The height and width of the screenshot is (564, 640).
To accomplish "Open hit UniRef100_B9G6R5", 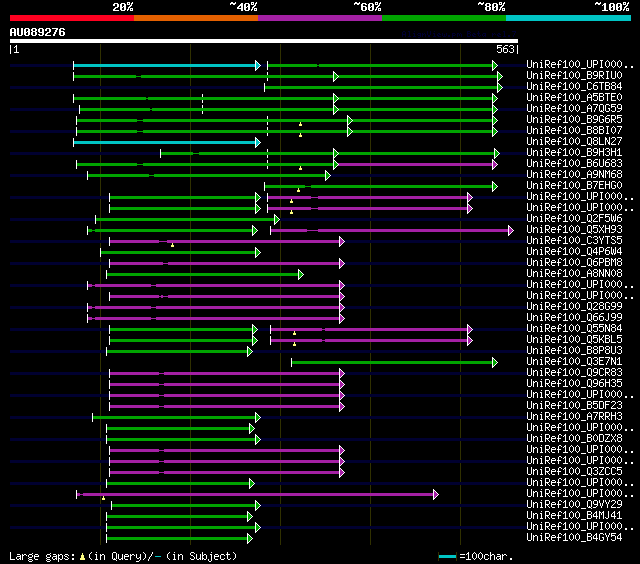I will 574,120.
